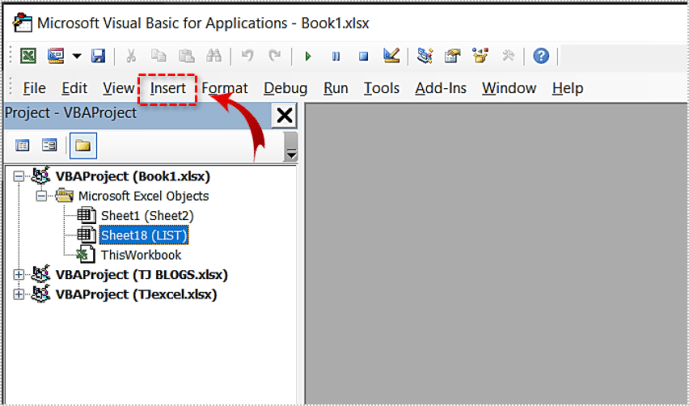Screen dimensions: 689x406
Task: Click the blue Help question mark icon
Action: tap(541, 56)
